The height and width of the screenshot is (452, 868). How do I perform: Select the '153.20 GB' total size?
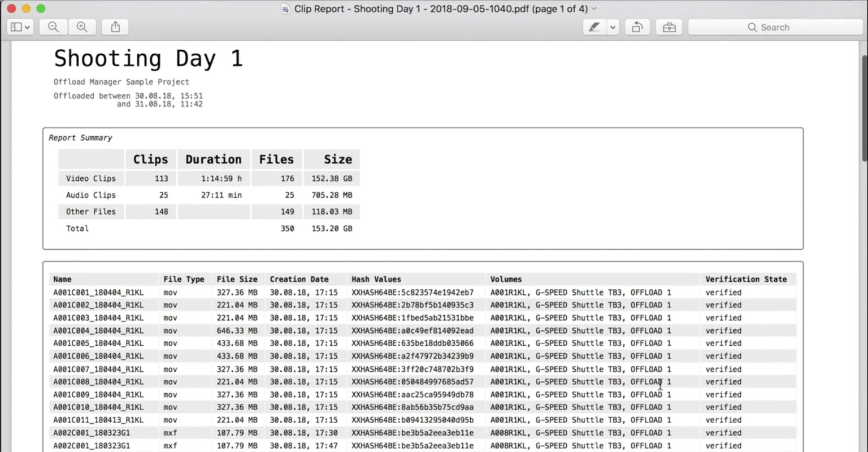tap(332, 228)
